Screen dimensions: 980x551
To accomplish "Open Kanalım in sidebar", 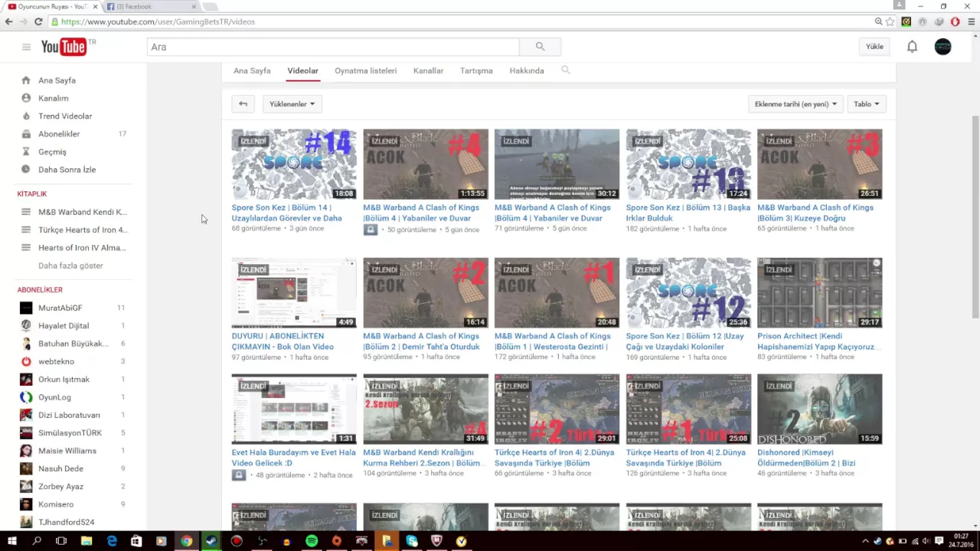I will tap(53, 98).
